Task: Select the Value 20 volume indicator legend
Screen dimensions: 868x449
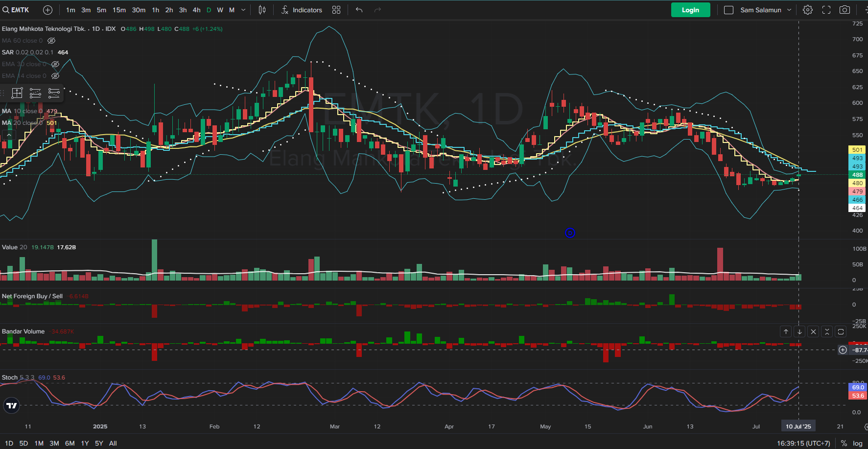Action: [x=39, y=247]
